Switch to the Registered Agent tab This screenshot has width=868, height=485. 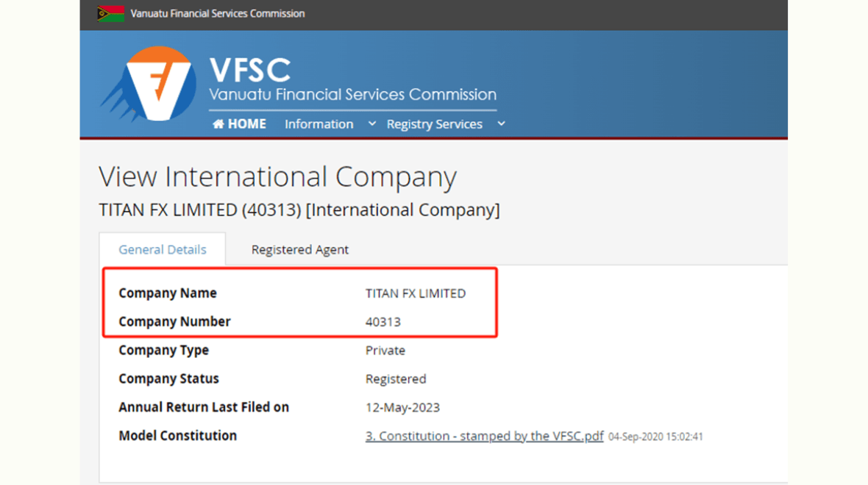pyautogui.click(x=300, y=250)
